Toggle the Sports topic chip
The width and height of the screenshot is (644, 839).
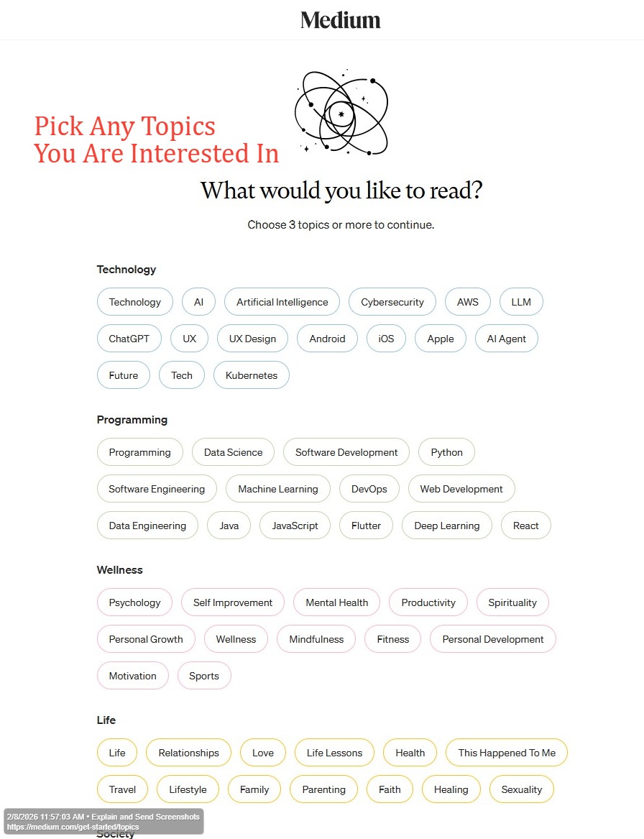tap(204, 676)
